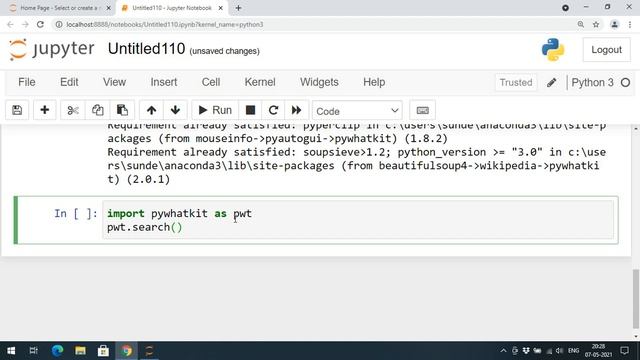
Task: Go back in browser history
Action: pos(10,24)
